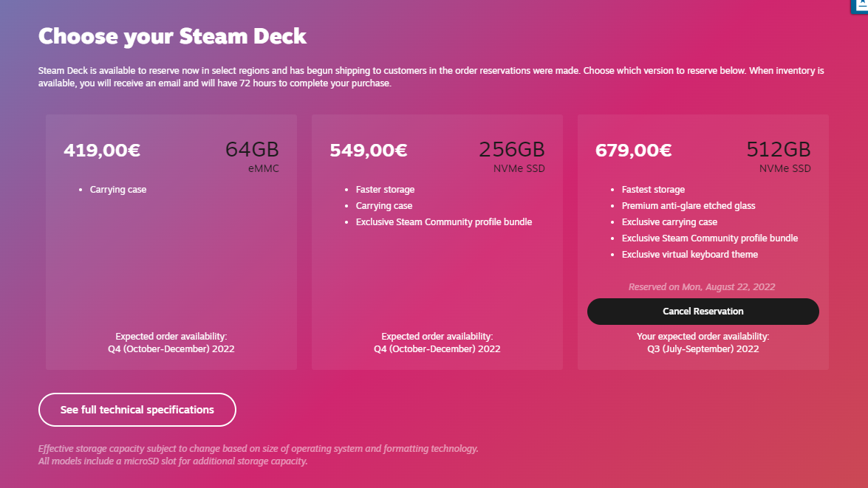
Task: Open the full technical specifications
Action: pos(137,410)
